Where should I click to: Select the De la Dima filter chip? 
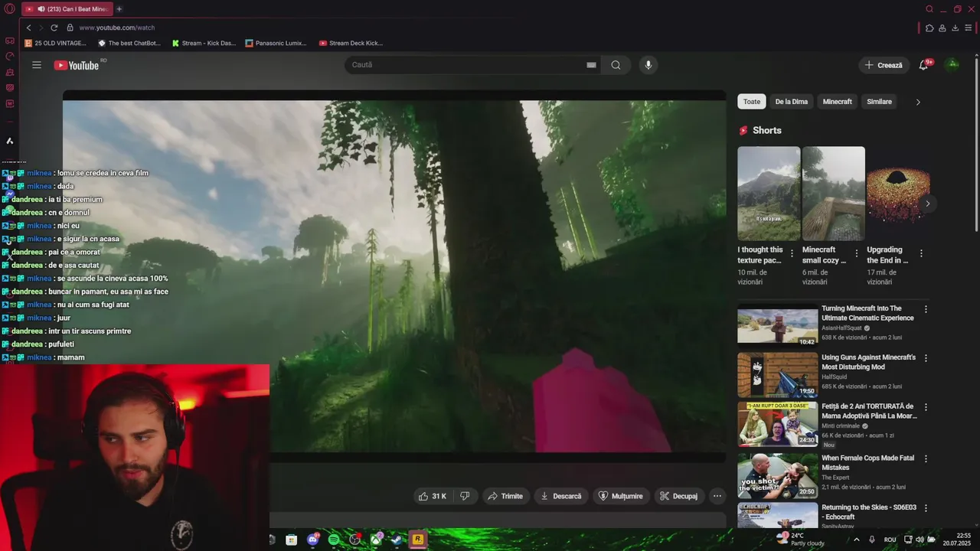point(791,102)
